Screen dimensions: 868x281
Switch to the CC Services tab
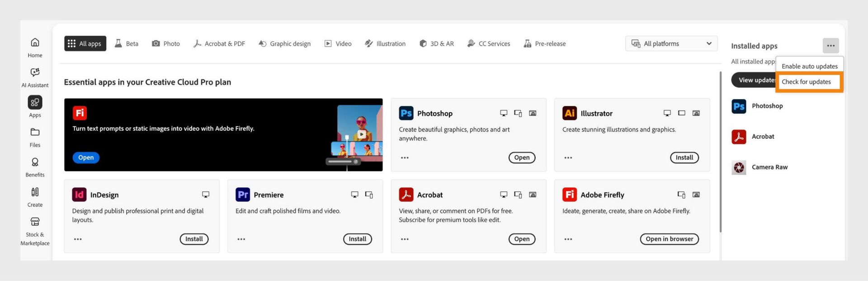click(x=488, y=43)
